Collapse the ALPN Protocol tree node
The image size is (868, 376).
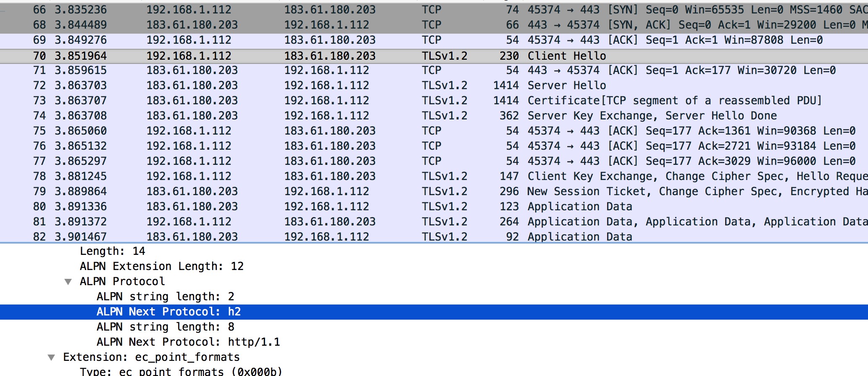click(68, 282)
